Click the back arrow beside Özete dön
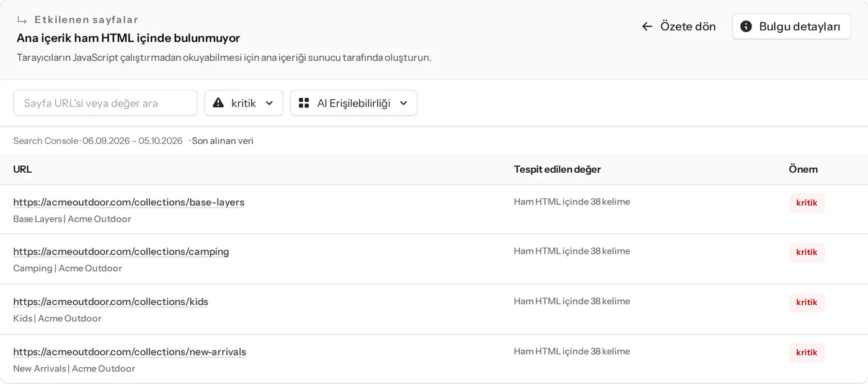The width and height of the screenshot is (868, 384). tap(647, 27)
